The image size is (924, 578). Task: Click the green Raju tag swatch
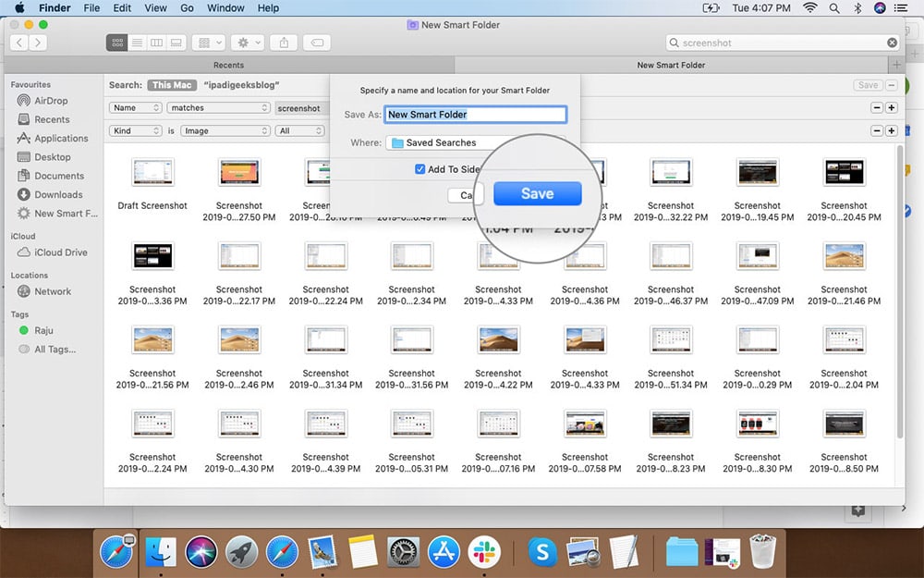(25, 330)
